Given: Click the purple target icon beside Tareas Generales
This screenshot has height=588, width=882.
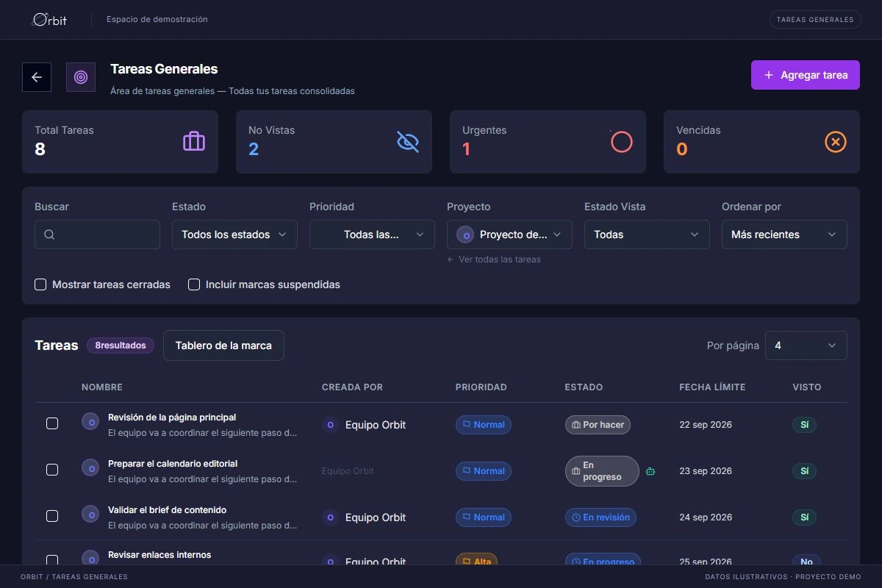Looking at the screenshot, I should coord(81,77).
